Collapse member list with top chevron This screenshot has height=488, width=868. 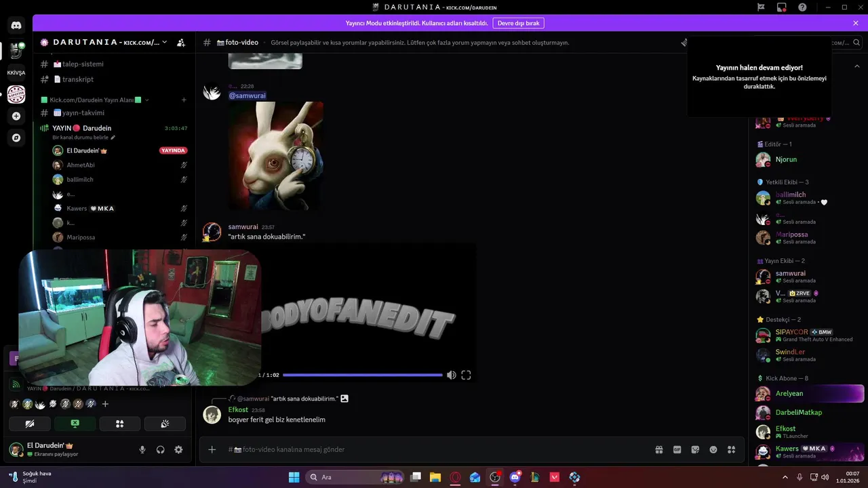pyautogui.click(x=856, y=66)
